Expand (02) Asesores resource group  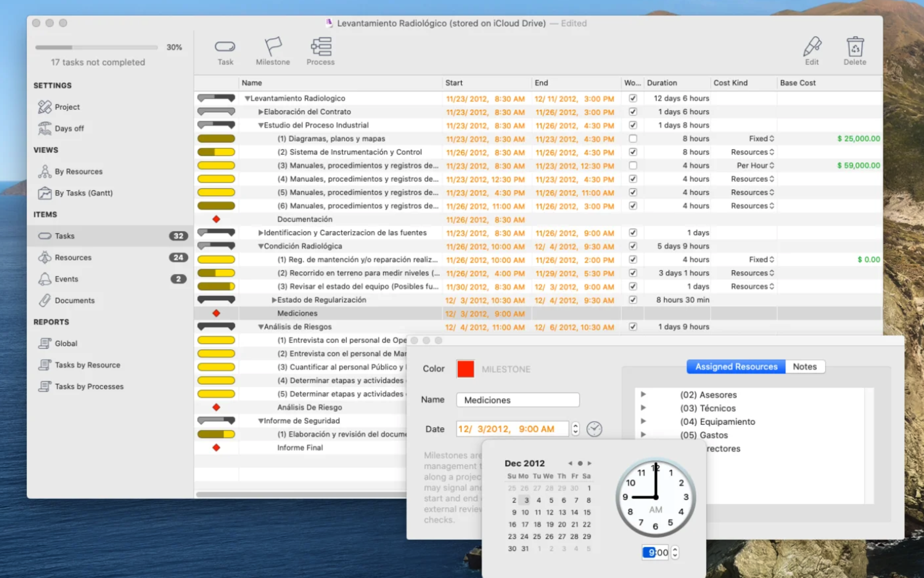643,394
